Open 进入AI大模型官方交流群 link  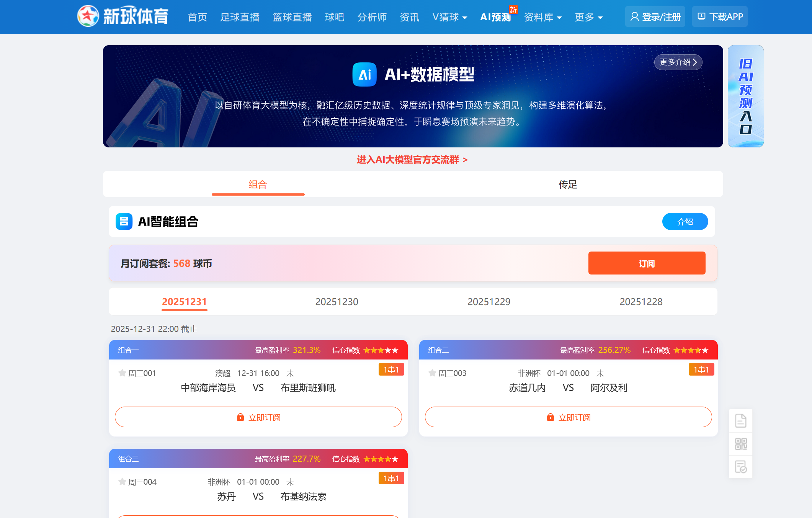click(x=412, y=160)
